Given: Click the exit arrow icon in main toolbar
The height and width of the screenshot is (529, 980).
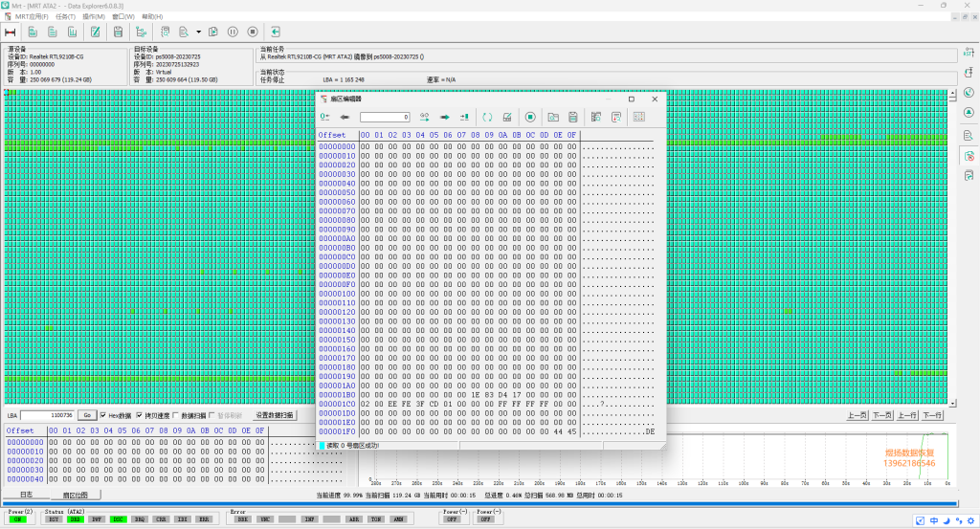Looking at the screenshot, I should (x=276, y=32).
